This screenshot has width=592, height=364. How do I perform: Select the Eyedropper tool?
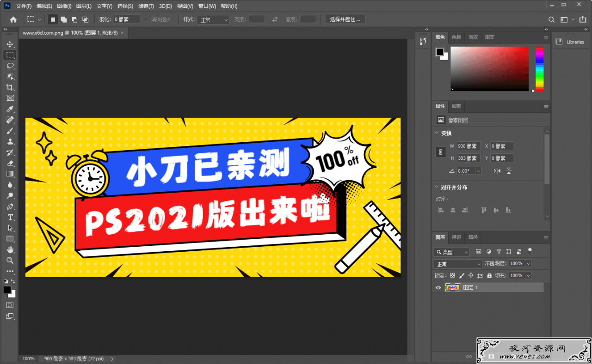coord(10,109)
